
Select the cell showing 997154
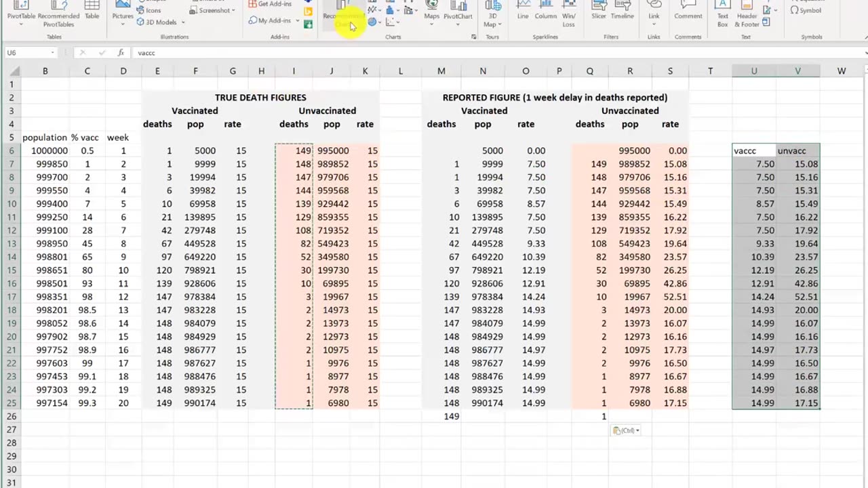click(45, 403)
